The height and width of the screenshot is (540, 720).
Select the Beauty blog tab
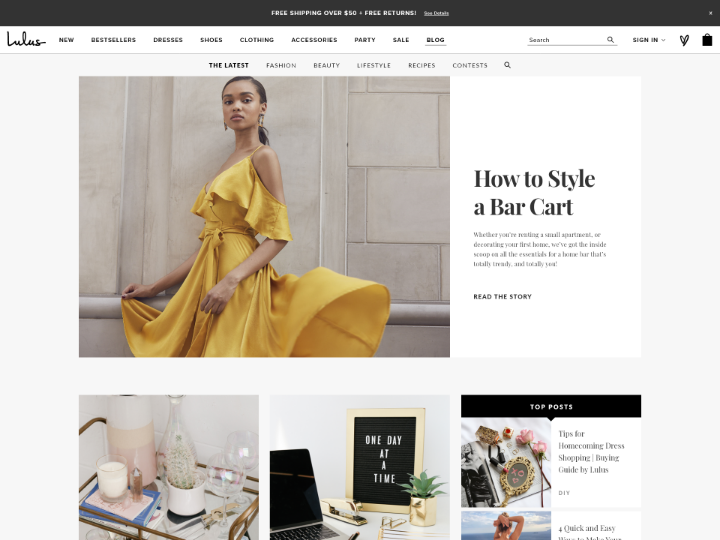(326, 66)
